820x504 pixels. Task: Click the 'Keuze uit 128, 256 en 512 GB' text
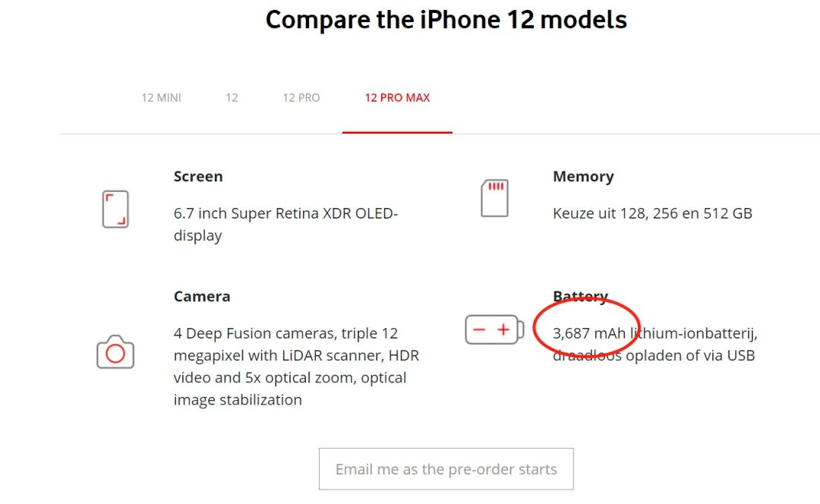pos(652,213)
